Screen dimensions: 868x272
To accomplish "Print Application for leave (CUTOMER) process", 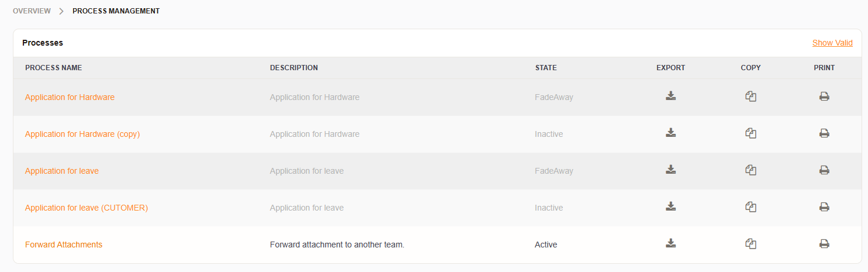I will point(824,207).
